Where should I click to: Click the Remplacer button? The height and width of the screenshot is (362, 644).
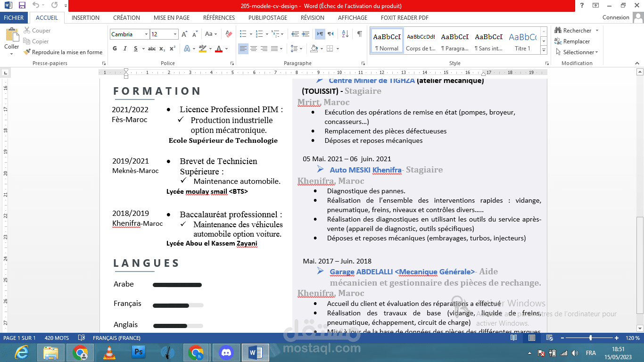(572, 41)
